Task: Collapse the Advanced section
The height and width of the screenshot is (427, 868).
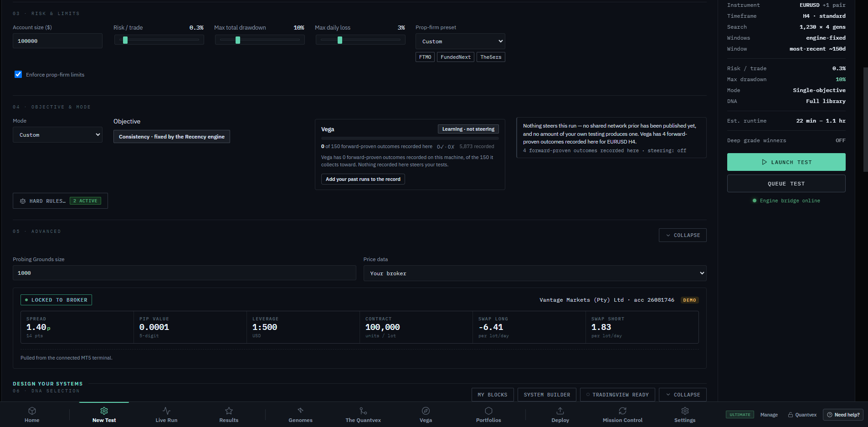Action: coord(683,235)
